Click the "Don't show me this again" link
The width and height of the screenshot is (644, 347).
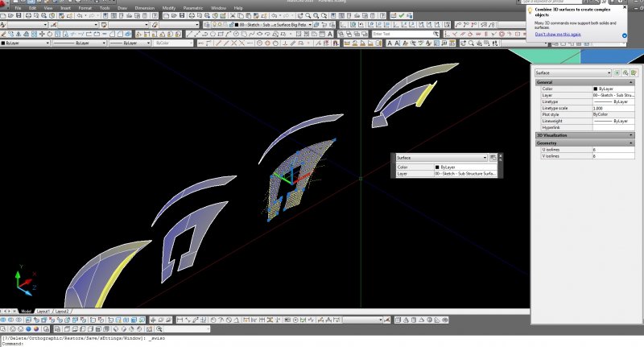pos(558,34)
